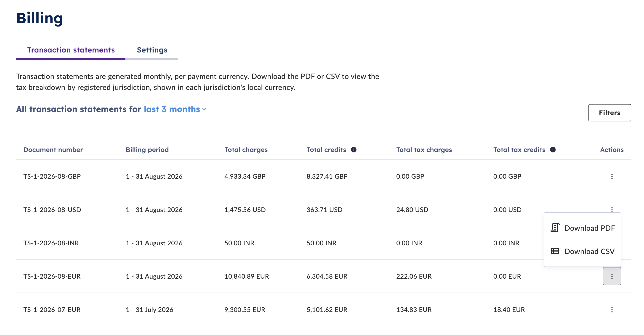Image resolution: width=644 pixels, height=335 pixels.
Task: Click the 9,300.55 EUR total charges value
Action: [x=245, y=310]
